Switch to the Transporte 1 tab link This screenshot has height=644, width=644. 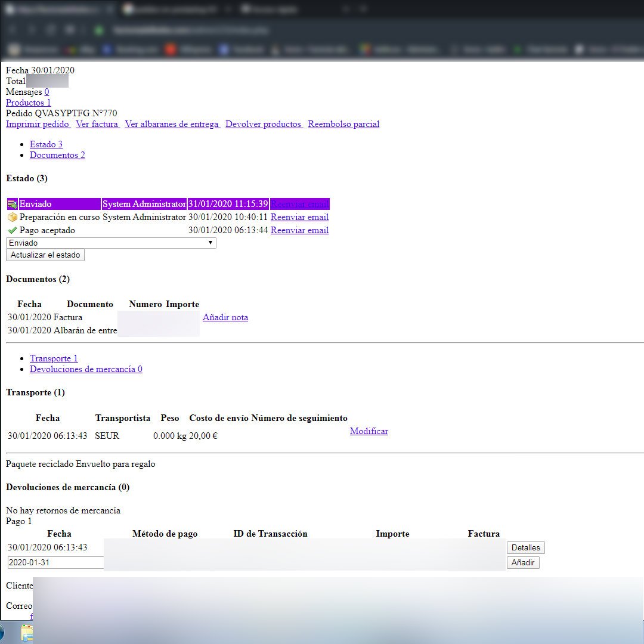pyautogui.click(x=54, y=358)
